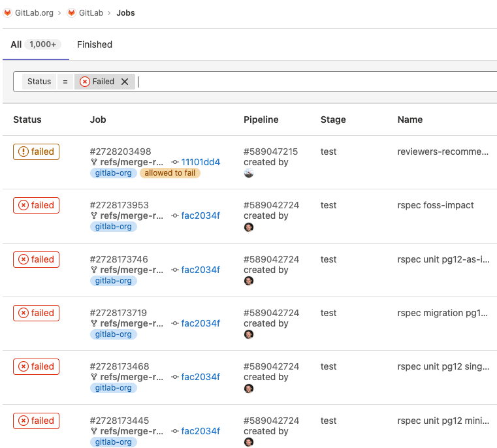Click the Job column header
This screenshot has height=448, width=497.
(x=98, y=120)
